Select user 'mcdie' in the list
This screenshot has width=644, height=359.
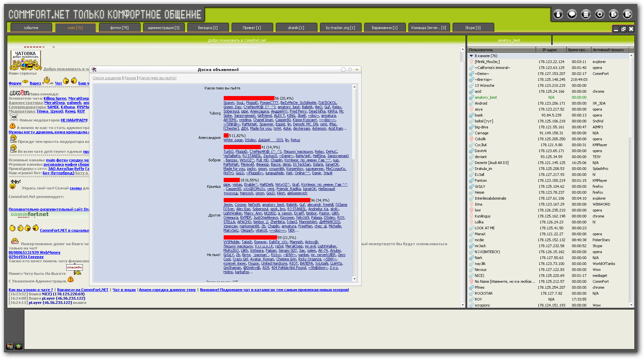click(x=548, y=240)
